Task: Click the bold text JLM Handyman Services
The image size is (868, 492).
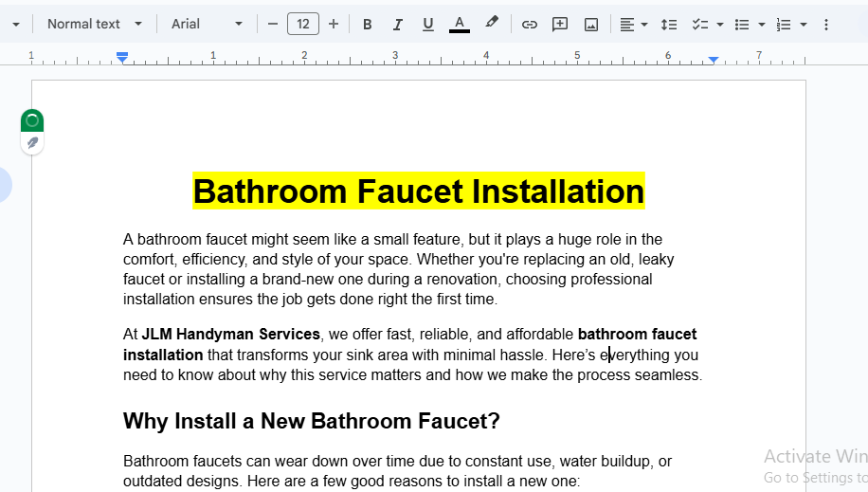Action: click(x=231, y=334)
